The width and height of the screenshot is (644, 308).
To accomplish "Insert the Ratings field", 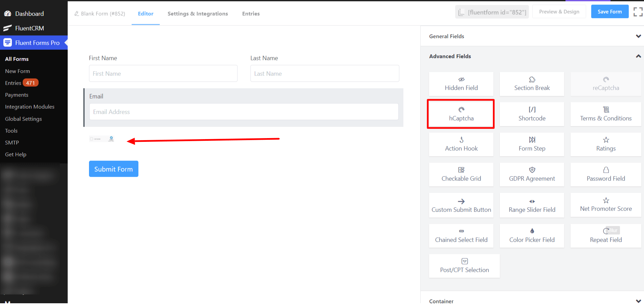I will coord(606,145).
